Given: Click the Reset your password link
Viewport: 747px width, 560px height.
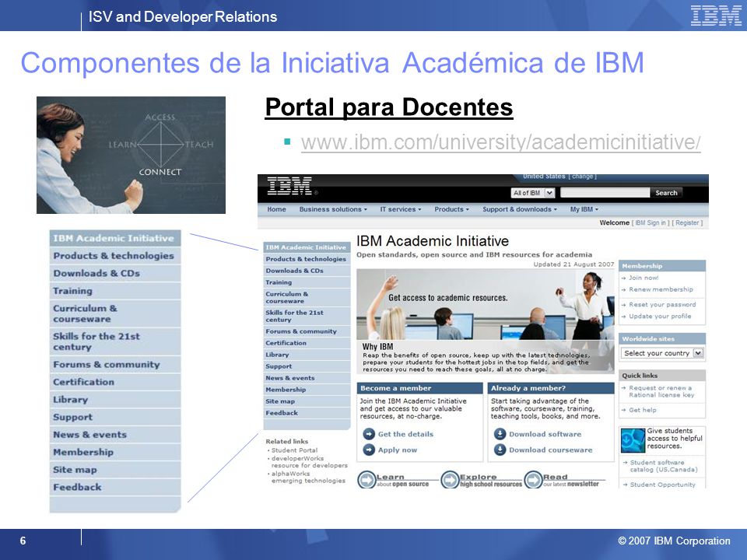Looking at the screenshot, I should [x=662, y=304].
